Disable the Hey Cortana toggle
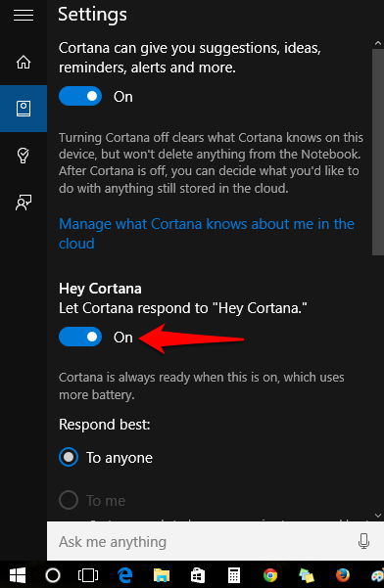 (x=80, y=337)
